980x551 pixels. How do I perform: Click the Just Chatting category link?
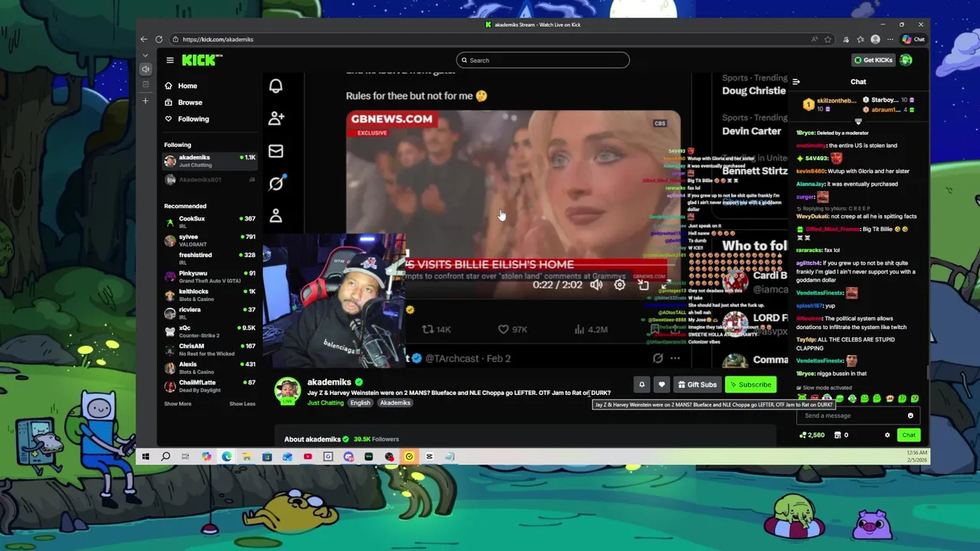click(x=325, y=403)
